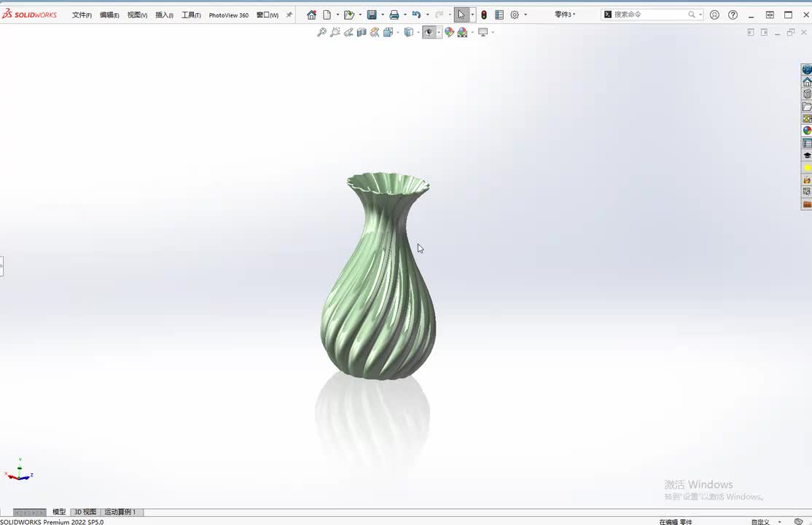This screenshot has height=525, width=812.
Task: Click Edit Appearance color ball icon
Action: [449, 32]
